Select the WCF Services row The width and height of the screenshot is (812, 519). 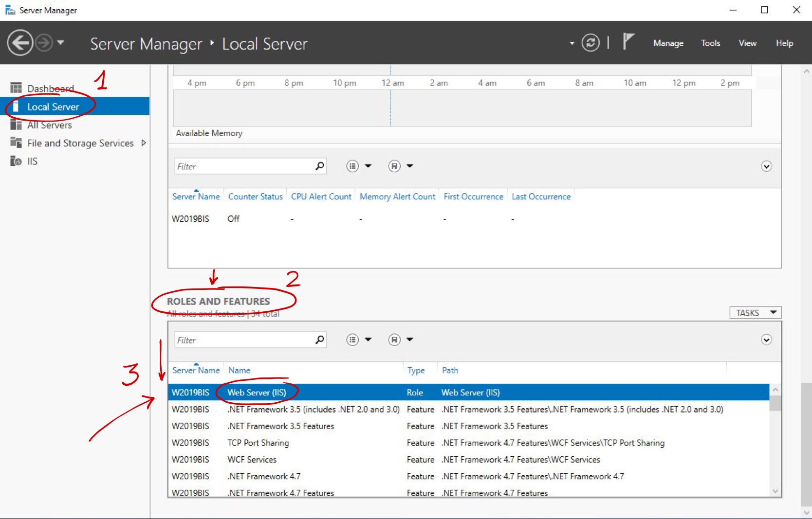pyautogui.click(x=469, y=460)
